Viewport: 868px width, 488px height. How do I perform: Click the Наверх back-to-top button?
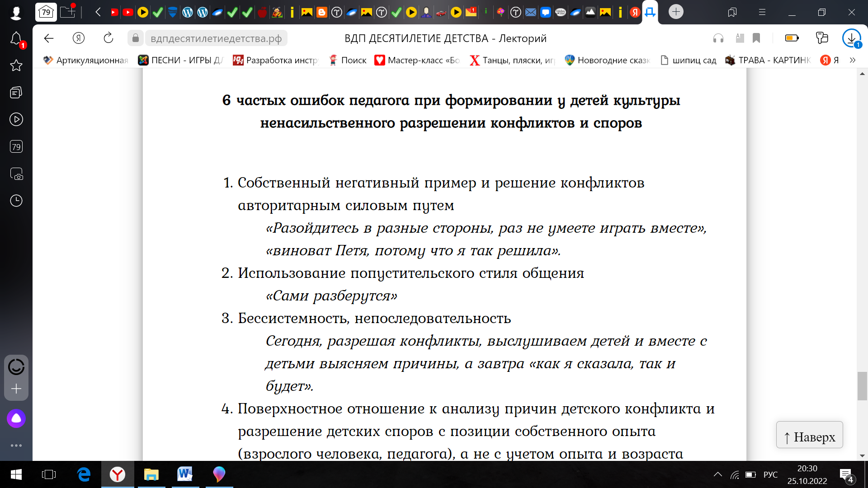tap(810, 435)
